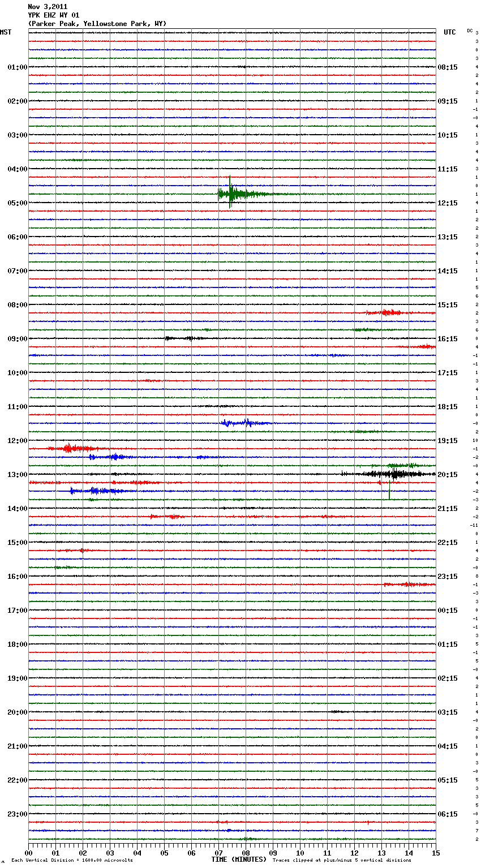Click the '20:15' UTC time label

[x=448, y=475]
